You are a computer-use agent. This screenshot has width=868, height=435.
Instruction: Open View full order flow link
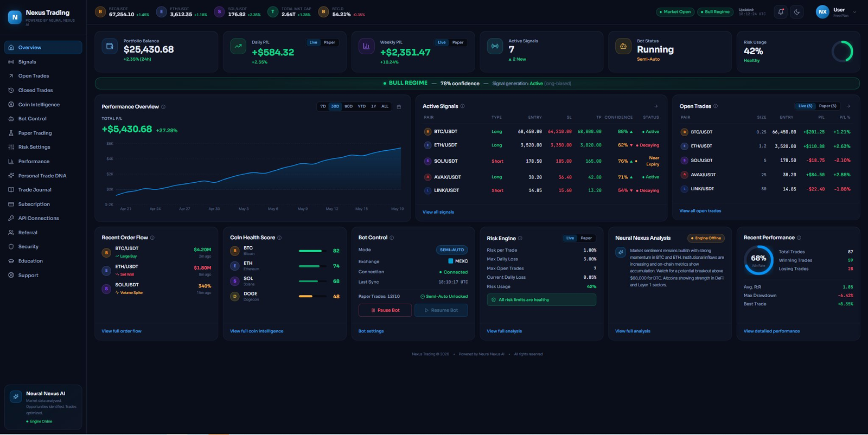tap(122, 331)
